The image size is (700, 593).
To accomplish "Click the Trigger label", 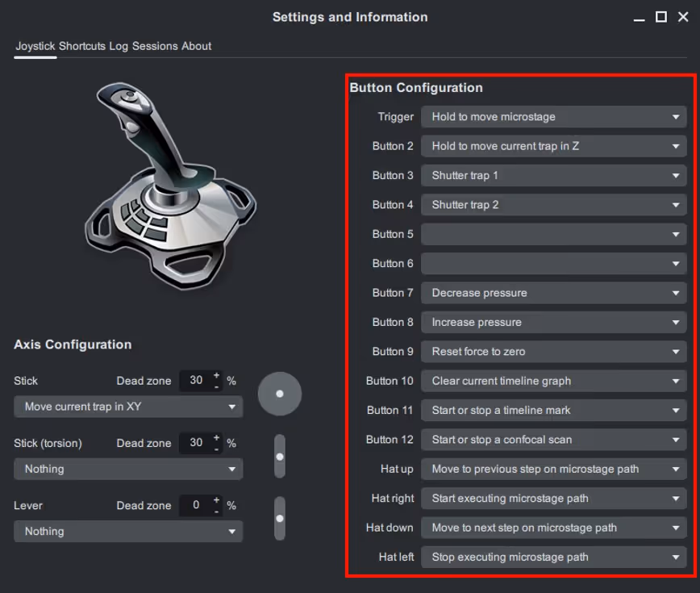I will click(395, 117).
